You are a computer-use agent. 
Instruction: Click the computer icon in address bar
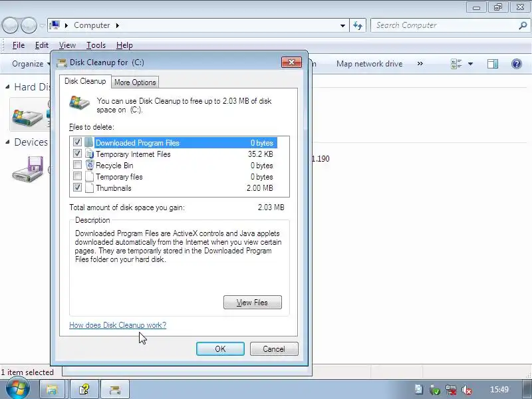(x=55, y=25)
